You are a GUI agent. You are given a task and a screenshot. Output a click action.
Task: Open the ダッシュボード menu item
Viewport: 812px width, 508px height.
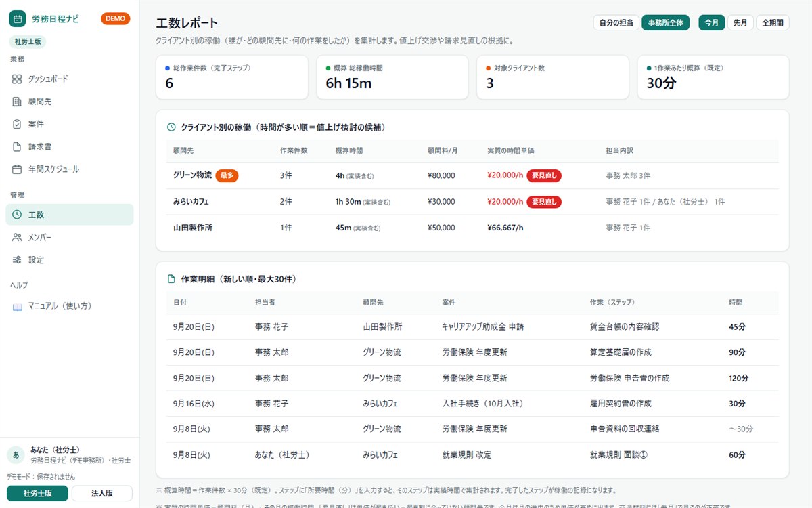point(70,79)
